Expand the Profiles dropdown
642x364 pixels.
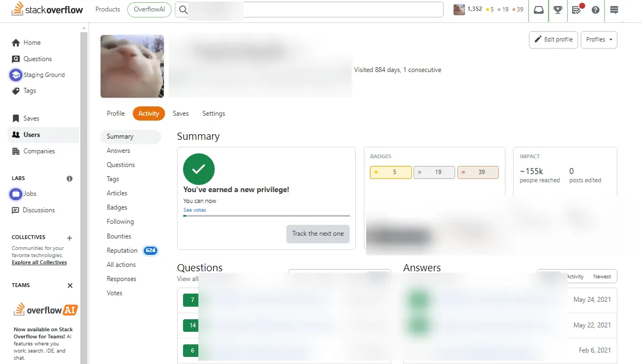click(x=599, y=40)
